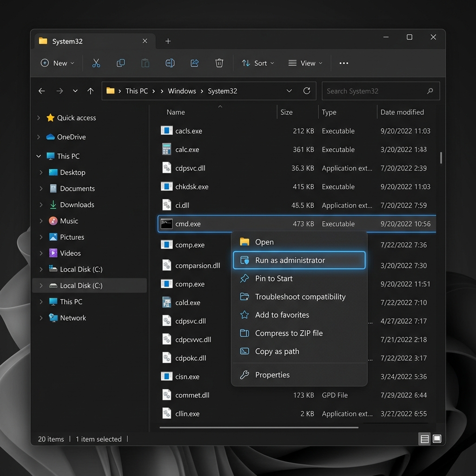Choose Copy as path
This screenshot has height=476, width=476.
(x=299, y=351)
